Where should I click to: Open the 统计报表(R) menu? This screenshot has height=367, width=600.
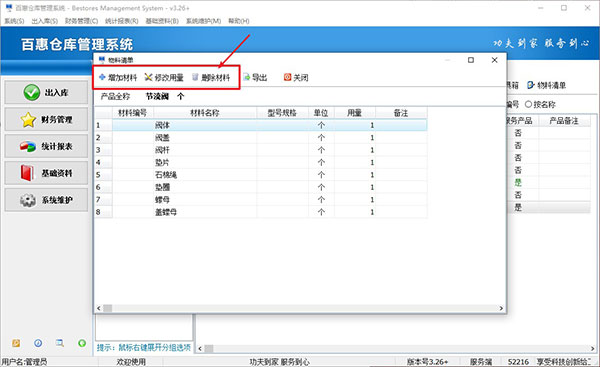pyautogui.click(x=122, y=21)
